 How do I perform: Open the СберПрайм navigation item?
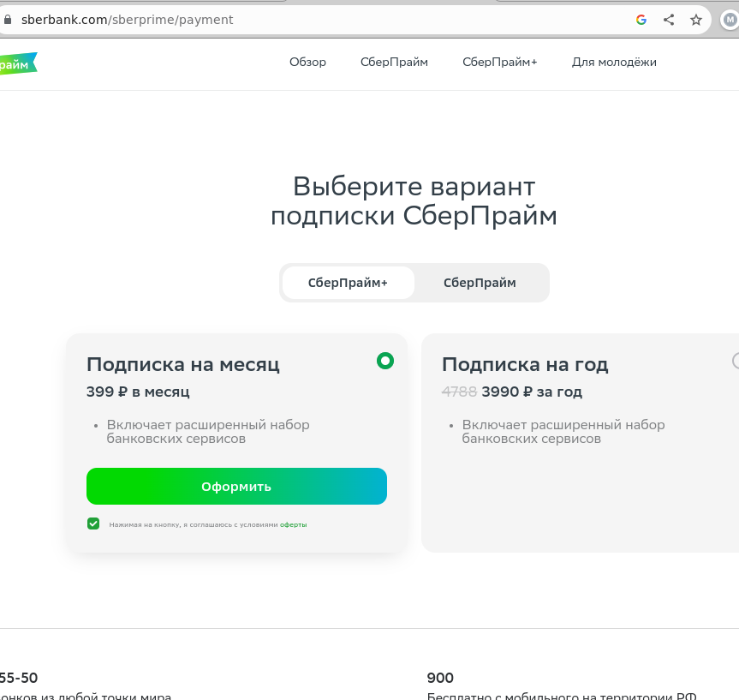[394, 63]
